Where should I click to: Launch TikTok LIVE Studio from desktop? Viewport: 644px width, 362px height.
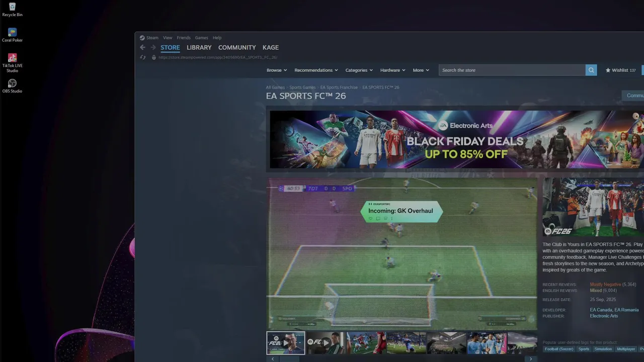pos(12,63)
